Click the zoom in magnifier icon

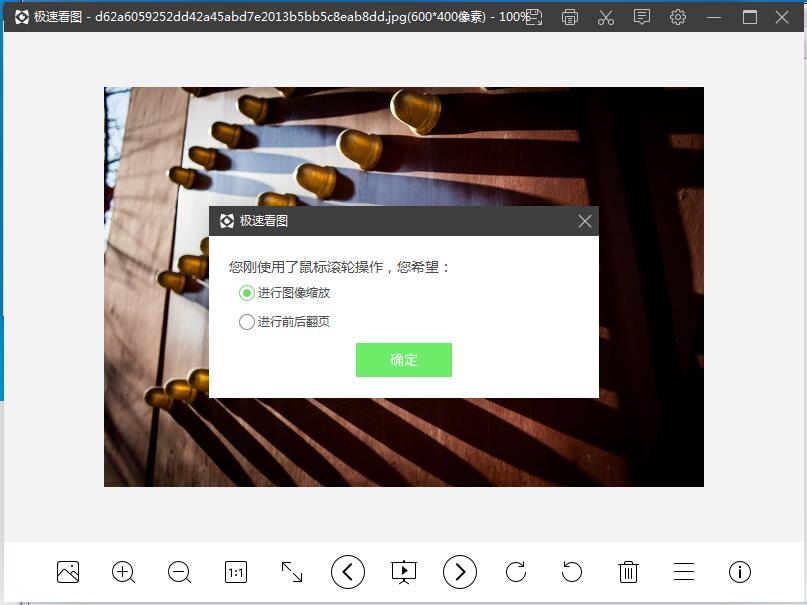coord(124,572)
